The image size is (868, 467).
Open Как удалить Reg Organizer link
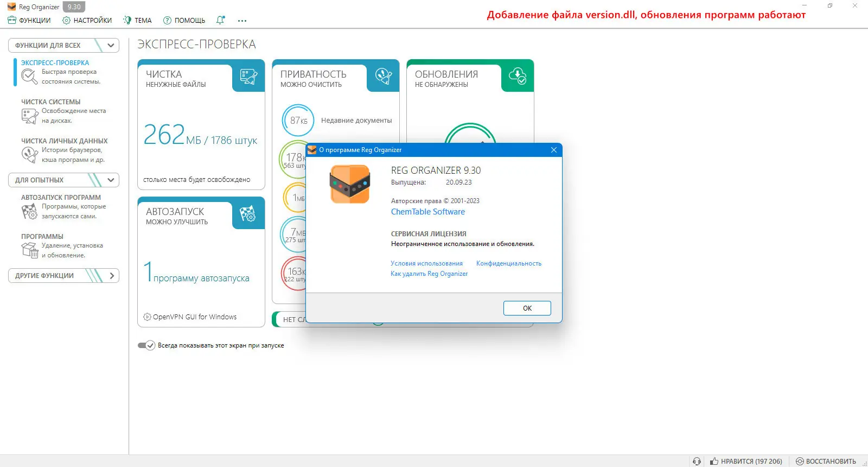(x=429, y=274)
